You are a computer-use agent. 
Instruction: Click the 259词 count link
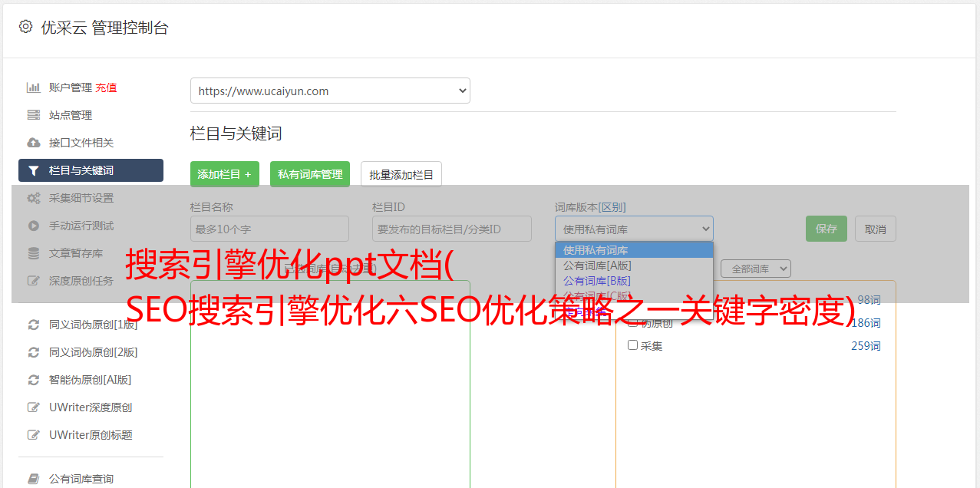866,346
